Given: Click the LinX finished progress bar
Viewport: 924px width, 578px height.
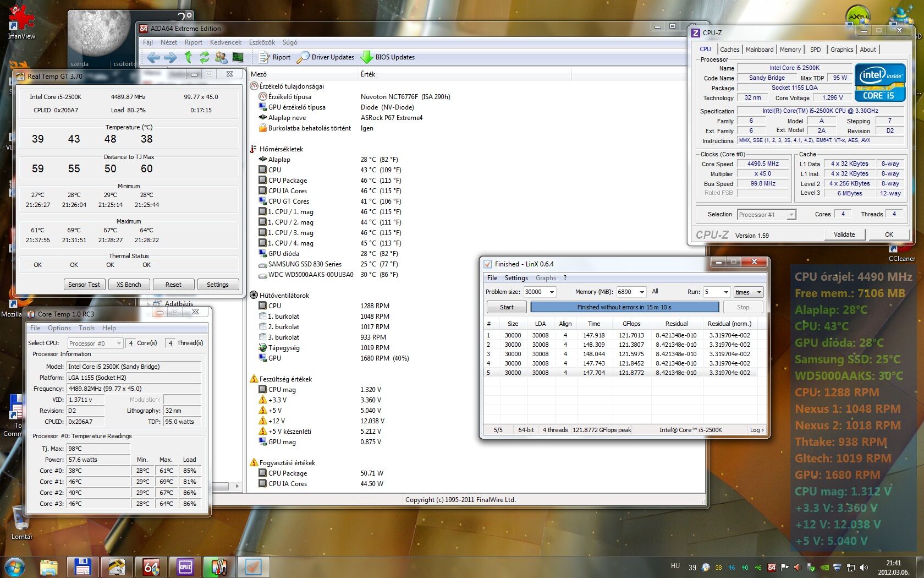Looking at the screenshot, I should pyautogui.click(x=624, y=307).
